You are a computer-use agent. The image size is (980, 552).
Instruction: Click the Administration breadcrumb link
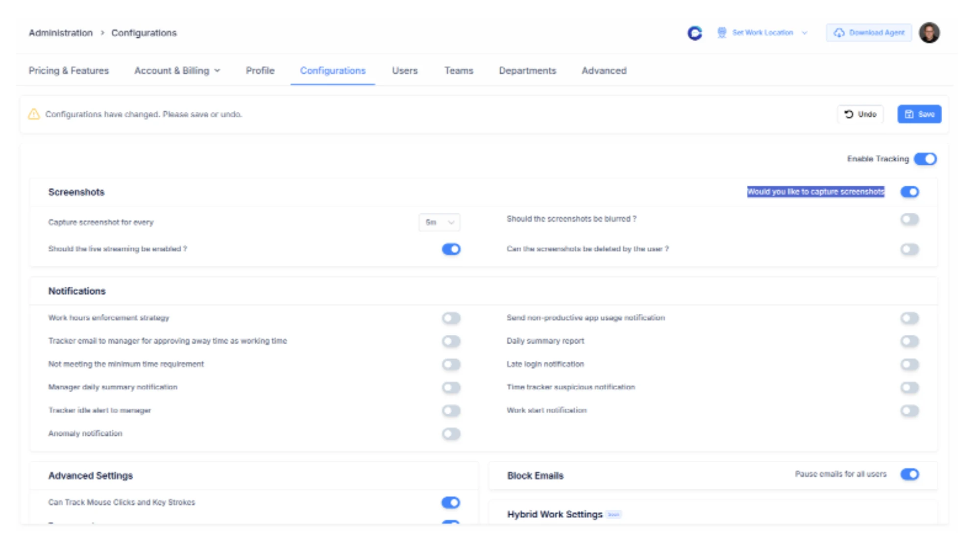coord(61,32)
